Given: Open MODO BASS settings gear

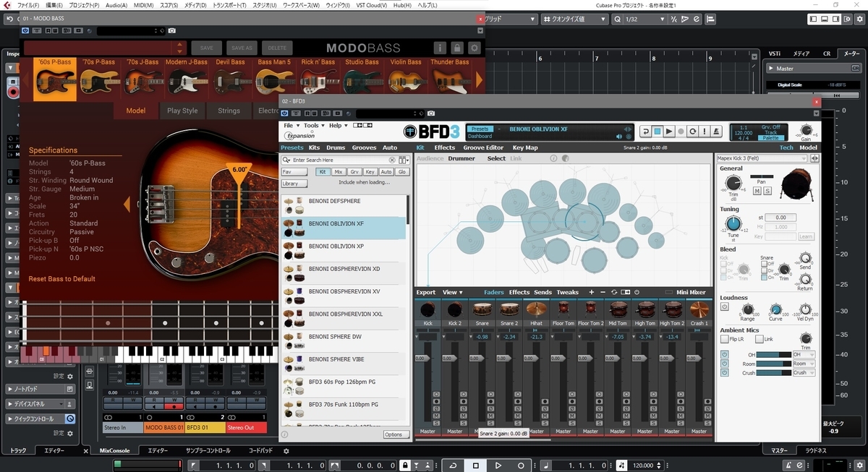Looking at the screenshot, I should pyautogui.click(x=474, y=48).
